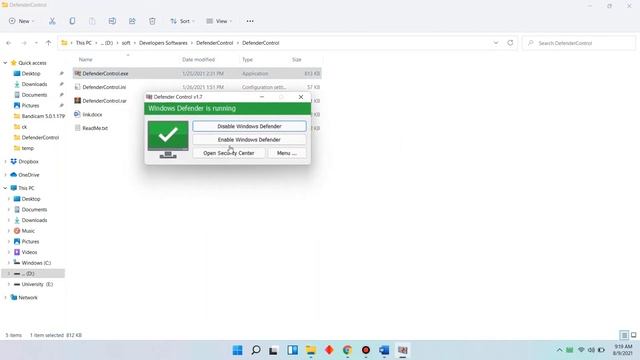This screenshot has height=360, width=640.
Task: Open Videos under This PC
Action: [x=29, y=252]
